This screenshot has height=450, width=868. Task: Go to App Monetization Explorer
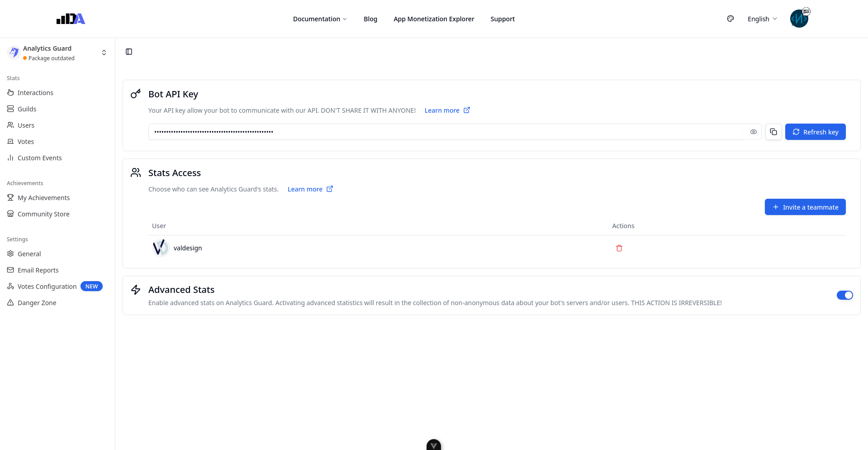pos(433,19)
